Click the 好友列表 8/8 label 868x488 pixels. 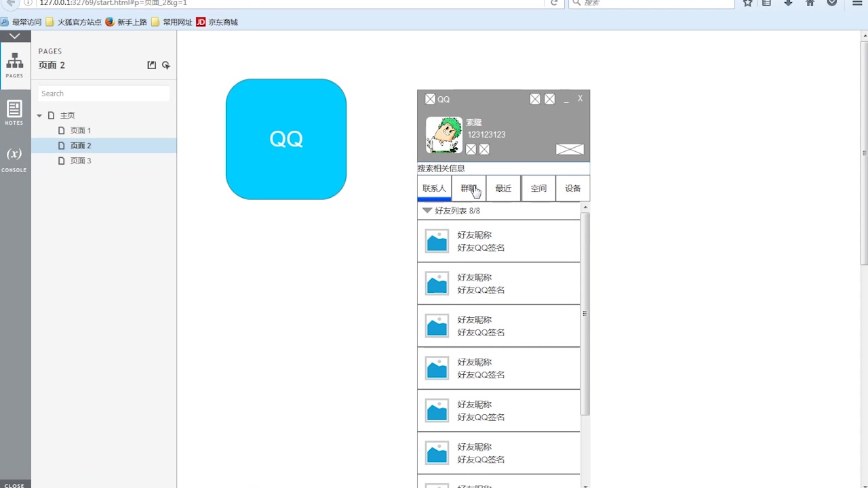click(x=458, y=211)
